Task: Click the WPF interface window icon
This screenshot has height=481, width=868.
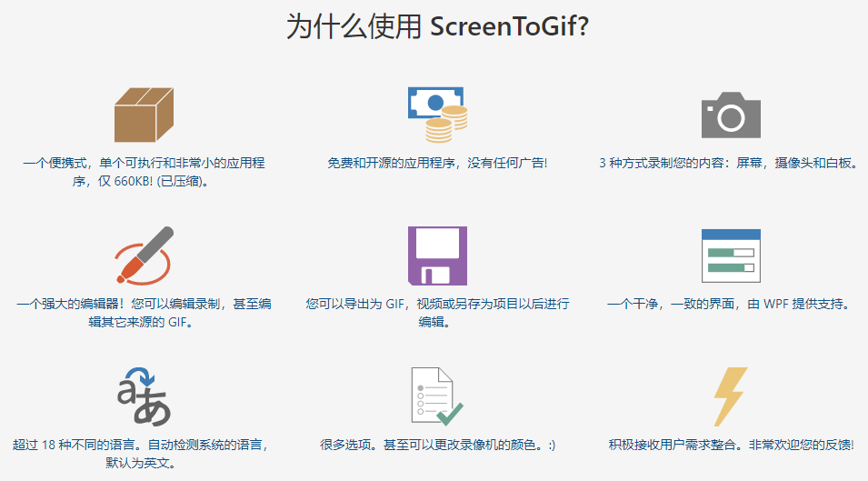Action: [731, 256]
